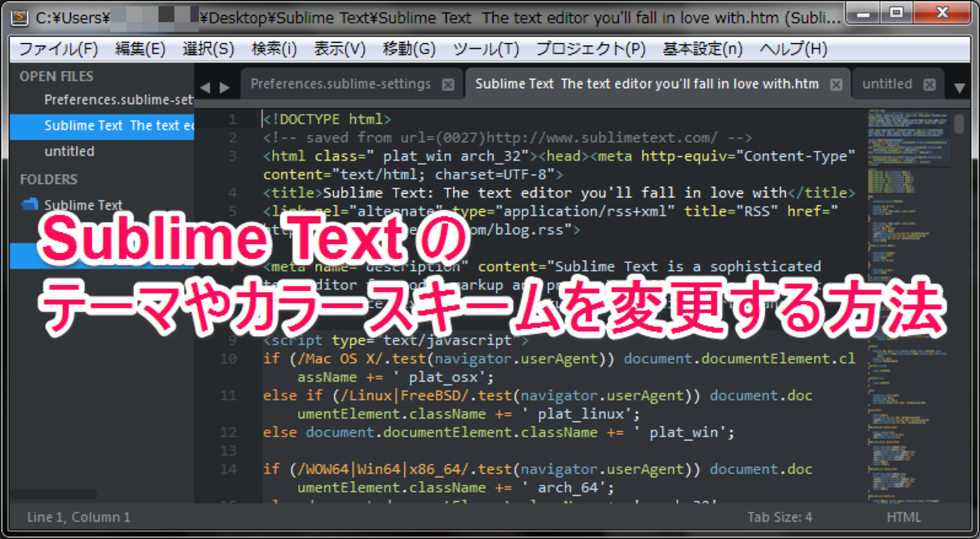Maximize the Sublime Text window
The image size is (980, 539).
[x=896, y=13]
